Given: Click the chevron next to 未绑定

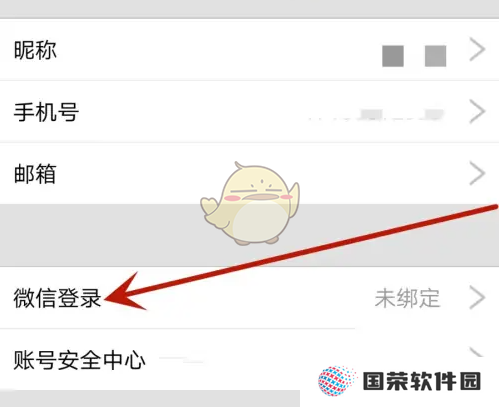Looking at the screenshot, I should (x=477, y=297).
